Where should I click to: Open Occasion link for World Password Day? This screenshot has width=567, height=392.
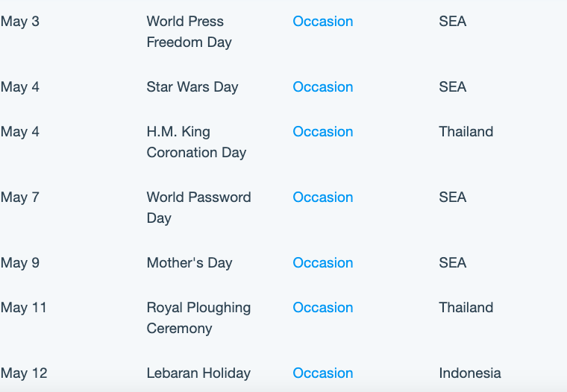(x=322, y=197)
